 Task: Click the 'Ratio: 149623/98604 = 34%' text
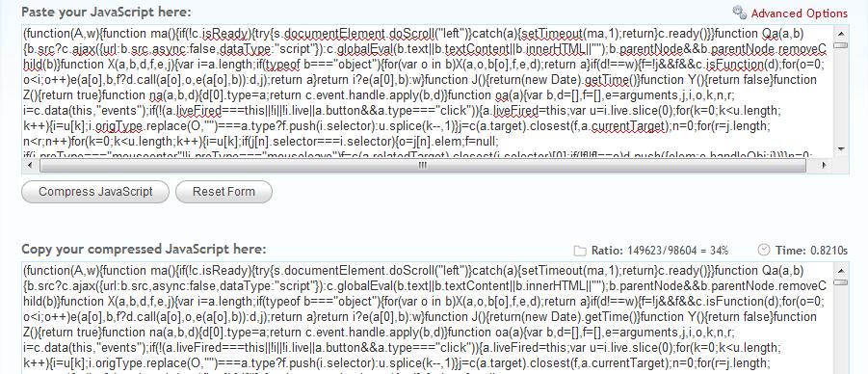(660, 251)
